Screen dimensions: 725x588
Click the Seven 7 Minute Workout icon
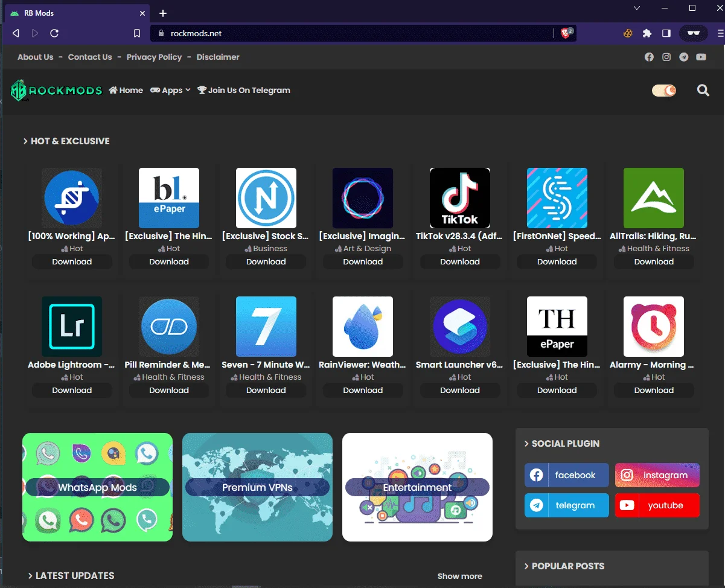[x=266, y=327]
